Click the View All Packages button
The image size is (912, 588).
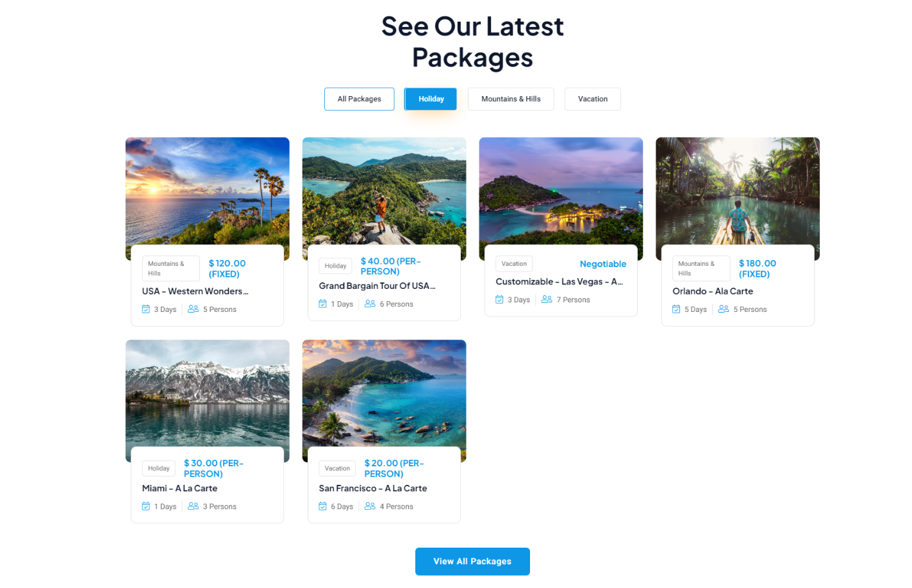point(472,562)
